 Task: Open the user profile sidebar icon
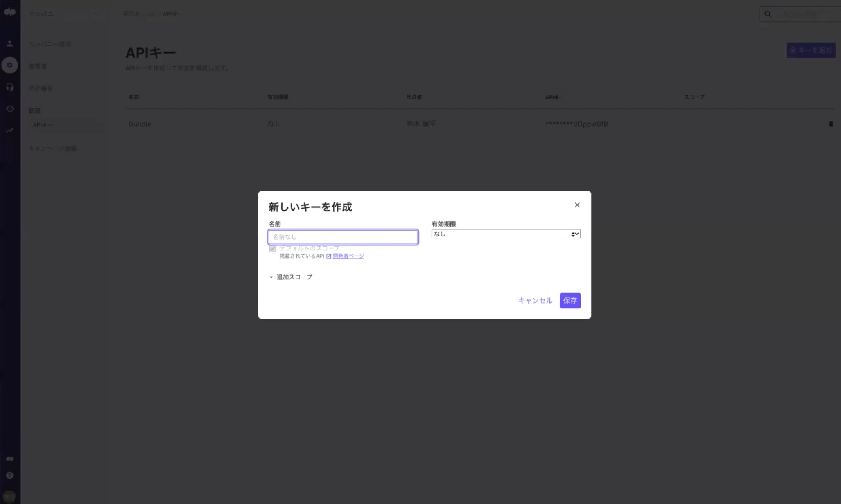(10, 43)
